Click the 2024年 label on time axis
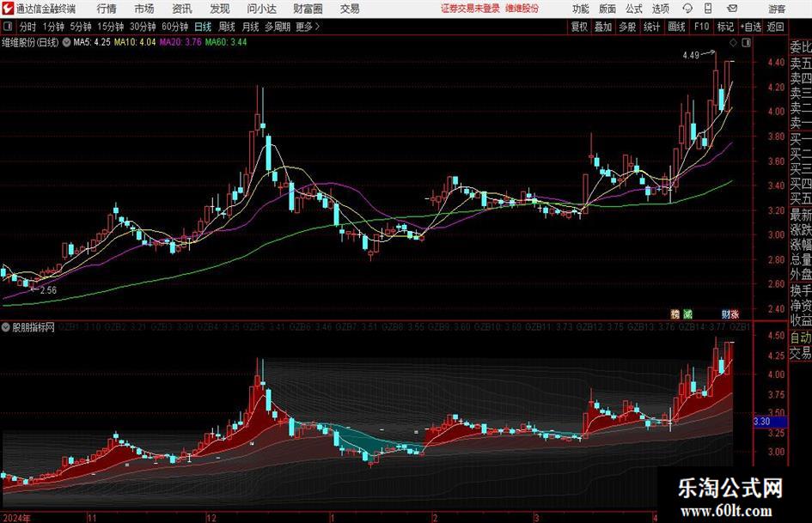This screenshot has height=523, width=812. tap(16, 518)
